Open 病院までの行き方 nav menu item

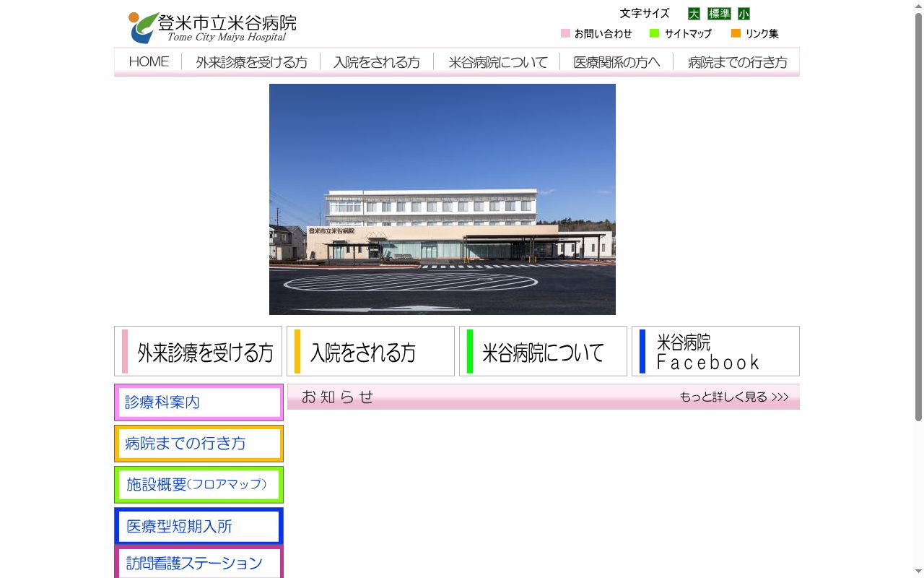click(x=737, y=62)
